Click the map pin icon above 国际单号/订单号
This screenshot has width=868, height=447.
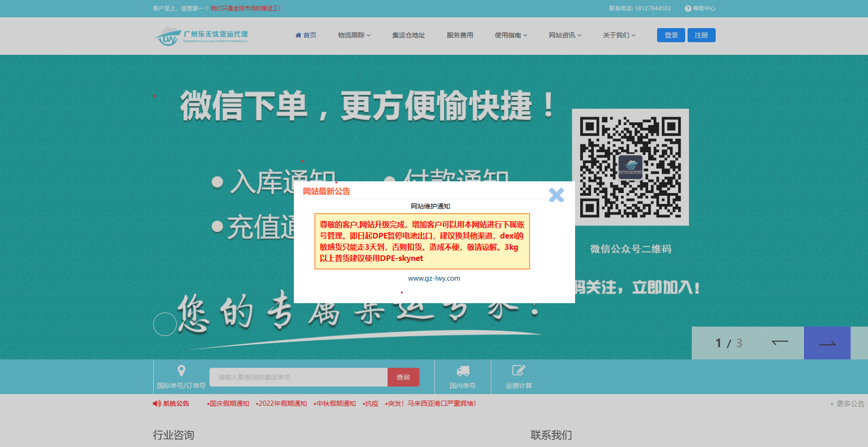(181, 371)
